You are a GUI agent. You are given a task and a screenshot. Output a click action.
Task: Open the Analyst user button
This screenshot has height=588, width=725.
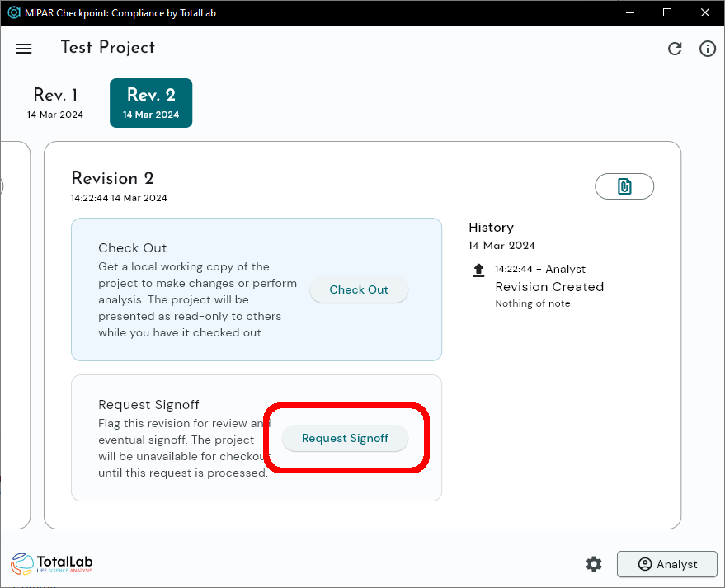666,564
